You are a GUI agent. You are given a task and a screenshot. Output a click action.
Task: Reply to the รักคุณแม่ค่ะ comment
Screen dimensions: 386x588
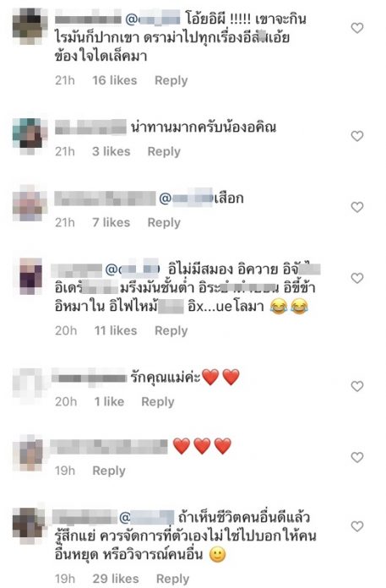157,402
